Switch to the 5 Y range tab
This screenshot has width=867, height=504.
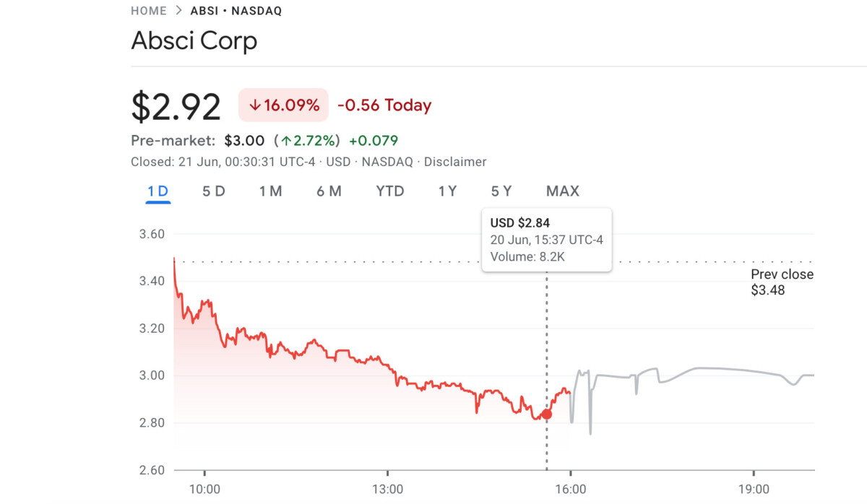(x=501, y=191)
